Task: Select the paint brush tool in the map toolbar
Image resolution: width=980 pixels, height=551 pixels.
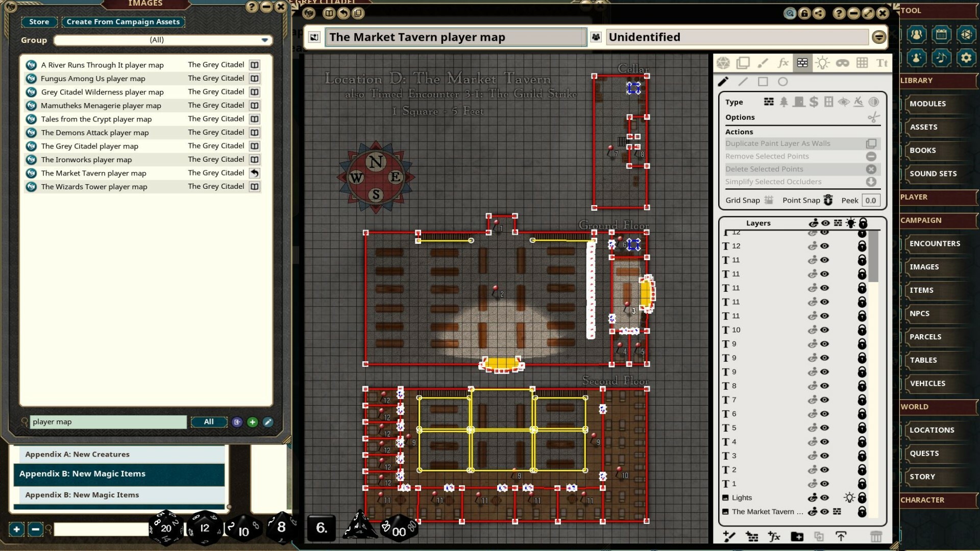Action: [x=764, y=63]
